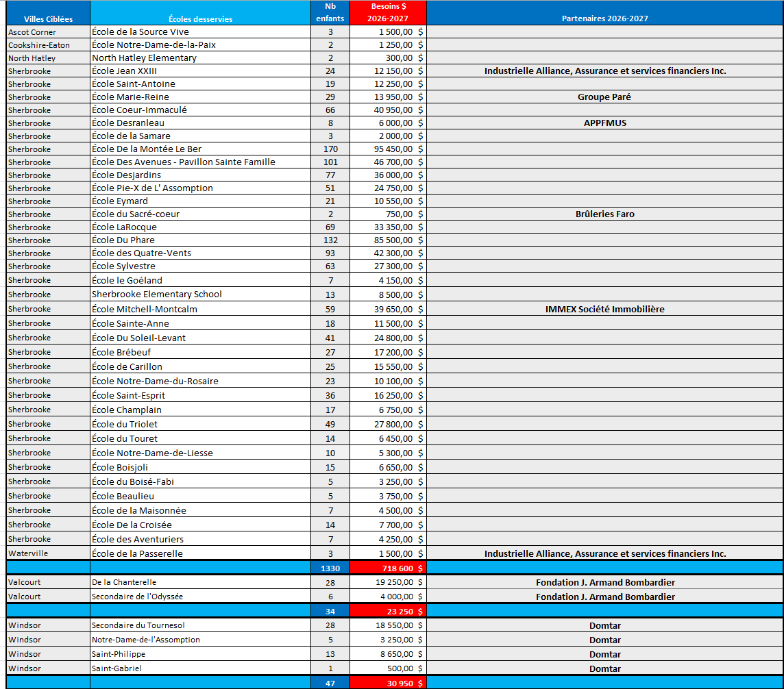Select the Partenaires 2026-2027 header cell
The height and width of the screenshot is (689, 784).
[x=604, y=12]
